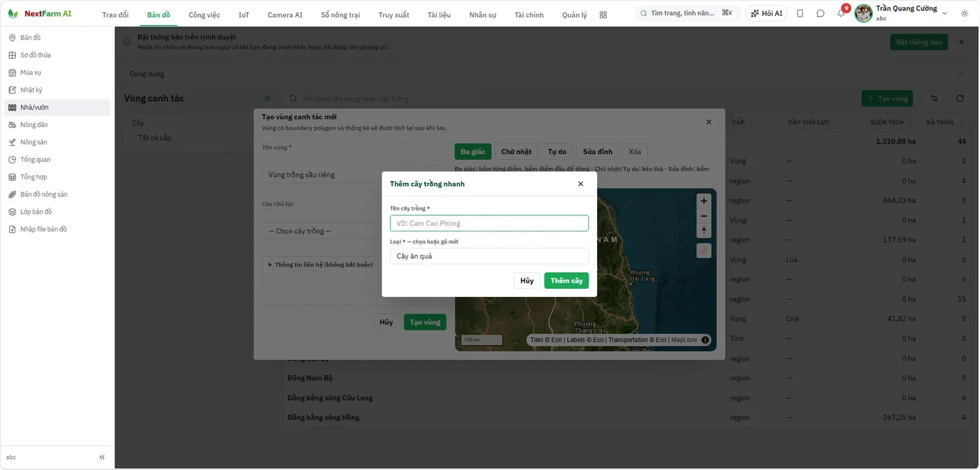Select the Đa giác drawing mode
This screenshot has width=980, height=470.
coord(473,152)
